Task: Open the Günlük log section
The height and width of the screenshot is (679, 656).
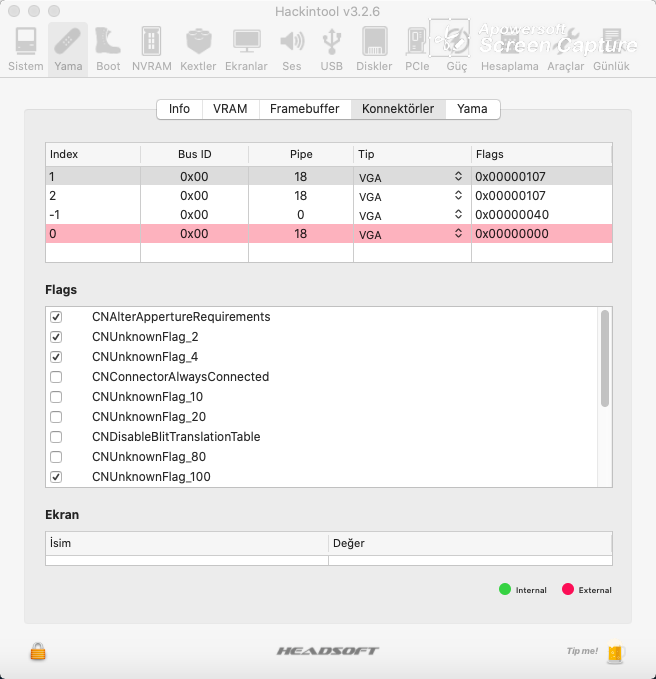Action: (611, 48)
